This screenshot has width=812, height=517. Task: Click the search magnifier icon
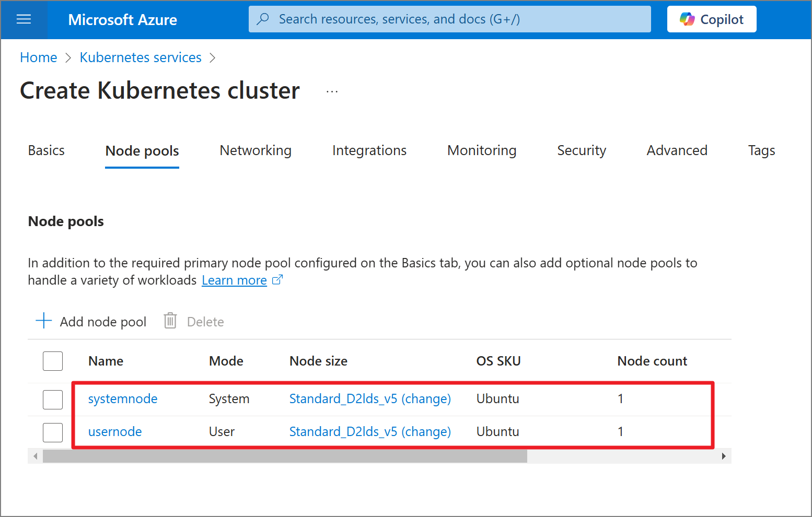point(263,19)
